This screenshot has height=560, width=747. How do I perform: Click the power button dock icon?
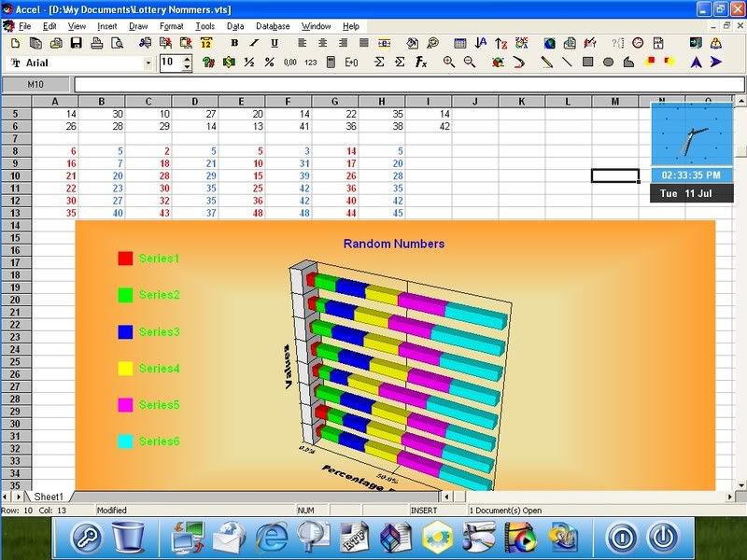[x=663, y=538]
